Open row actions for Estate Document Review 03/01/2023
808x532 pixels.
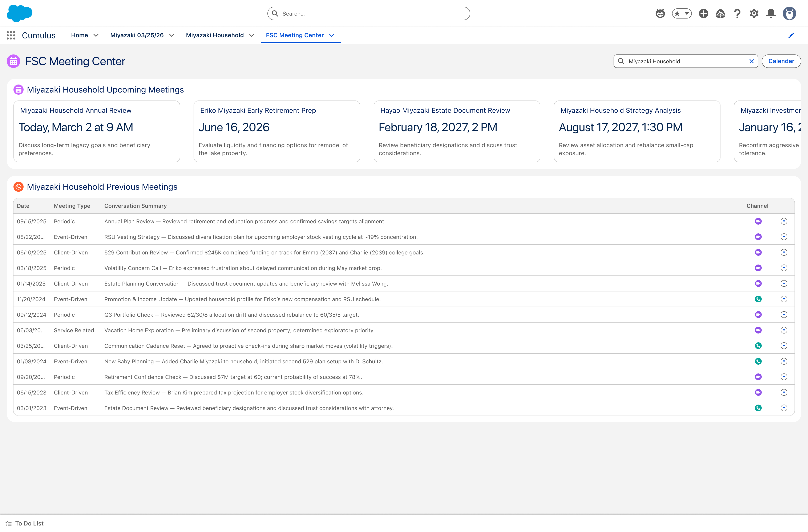pyautogui.click(x=784, y=408)
